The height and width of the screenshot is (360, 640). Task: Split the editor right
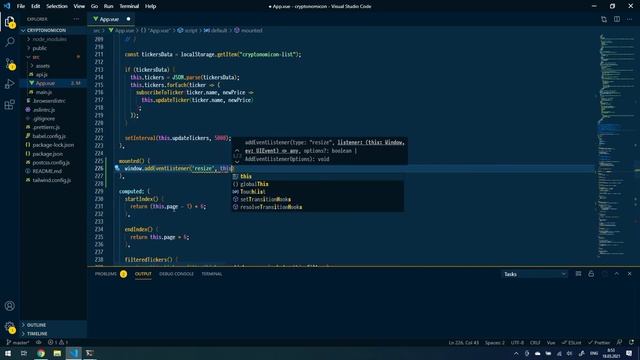[617, 19]
